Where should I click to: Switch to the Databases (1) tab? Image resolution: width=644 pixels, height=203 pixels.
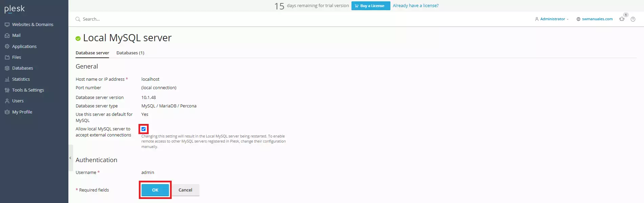coord(130,53)
